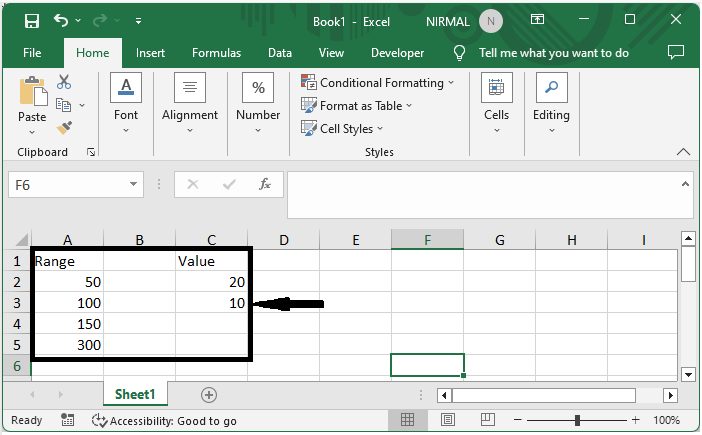The height and width of the screenshot is (435, 702).
Task: Select Normal view in status bar
Action: (x=408, y=421)
